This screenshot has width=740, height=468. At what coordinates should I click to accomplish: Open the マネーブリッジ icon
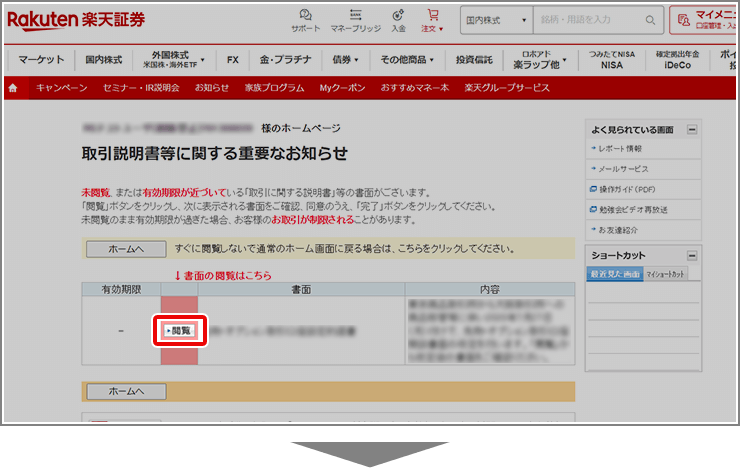click(355, 21)
